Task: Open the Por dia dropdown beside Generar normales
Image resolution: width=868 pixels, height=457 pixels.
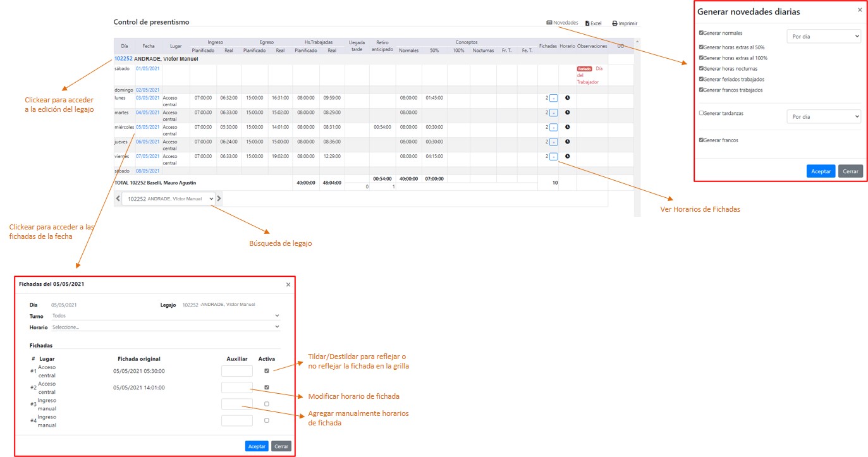Action: tap(823, 37)
